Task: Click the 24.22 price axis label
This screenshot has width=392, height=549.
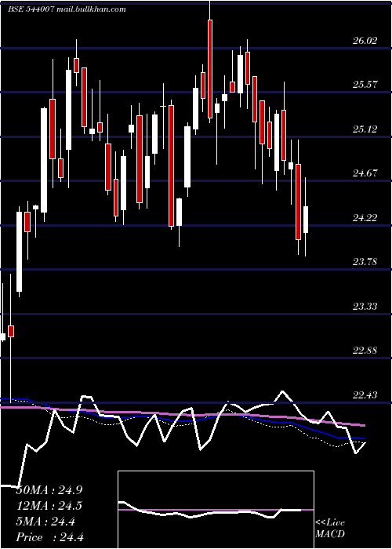Action: coord(365,218)
